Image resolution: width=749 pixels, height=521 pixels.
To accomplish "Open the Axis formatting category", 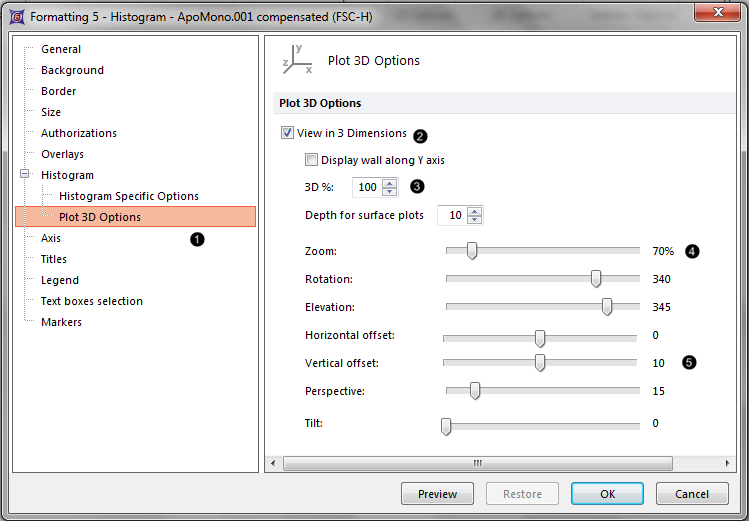I will point(51,238).
